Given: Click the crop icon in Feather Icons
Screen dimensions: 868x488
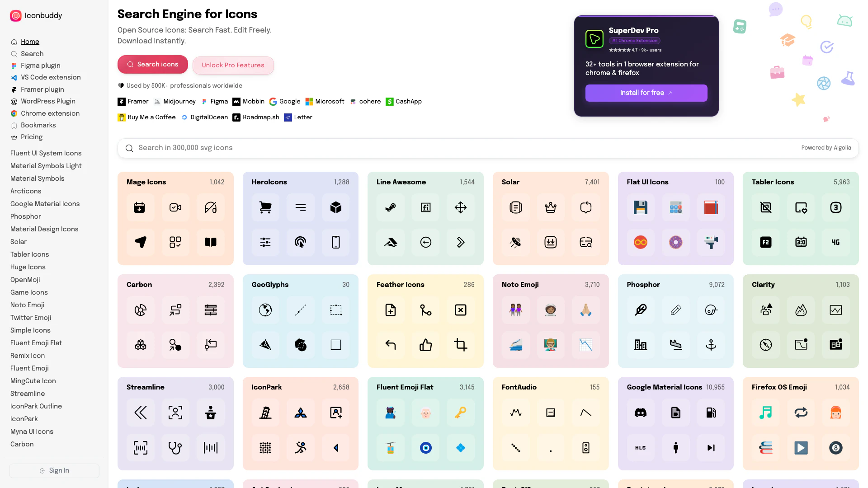Looking at the screenshot, I should 460,345.
